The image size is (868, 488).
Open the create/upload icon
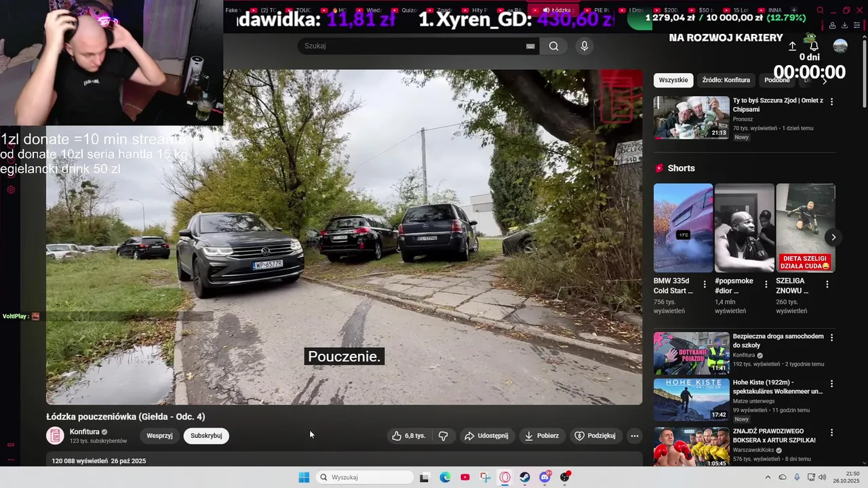pos(792,46)
